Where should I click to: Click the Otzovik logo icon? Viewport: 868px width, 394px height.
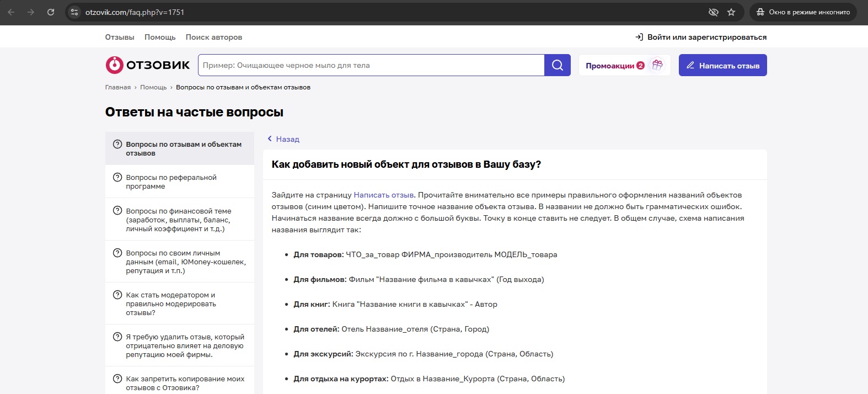coord(114,65)
